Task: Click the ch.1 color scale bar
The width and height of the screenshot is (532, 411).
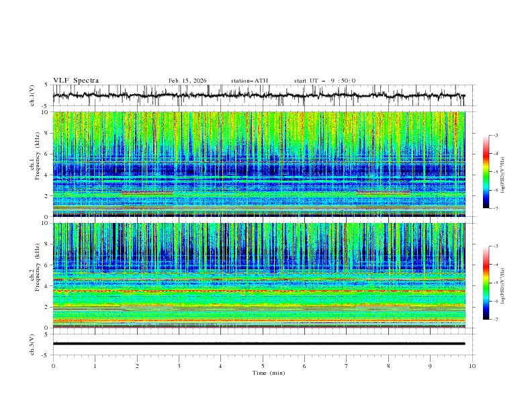Action: pos(486,172)
